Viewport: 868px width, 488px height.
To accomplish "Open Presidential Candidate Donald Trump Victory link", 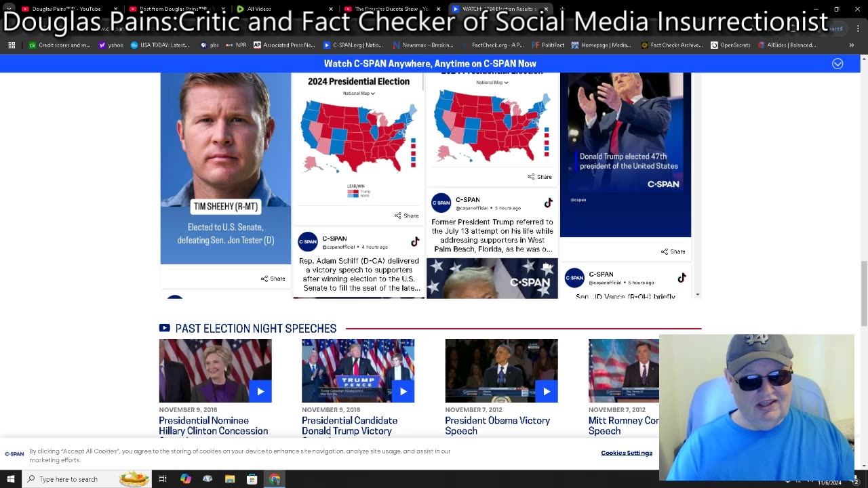I will 350,426.
